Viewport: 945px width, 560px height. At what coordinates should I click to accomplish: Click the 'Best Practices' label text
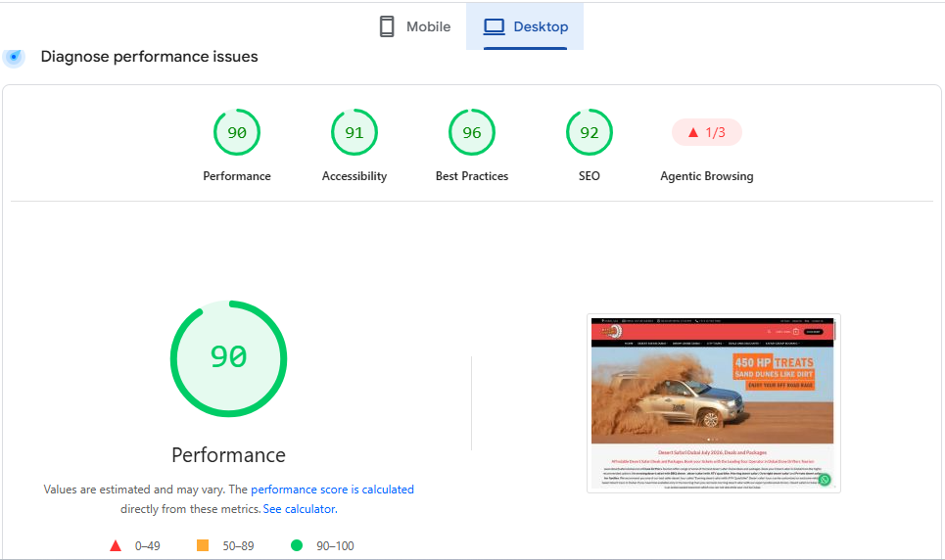pos(472,176)
